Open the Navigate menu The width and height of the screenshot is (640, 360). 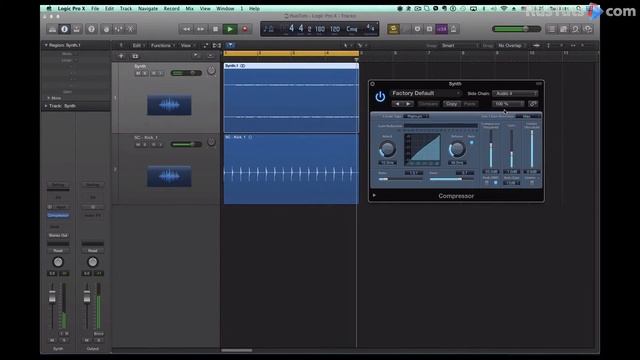[148, 9]
